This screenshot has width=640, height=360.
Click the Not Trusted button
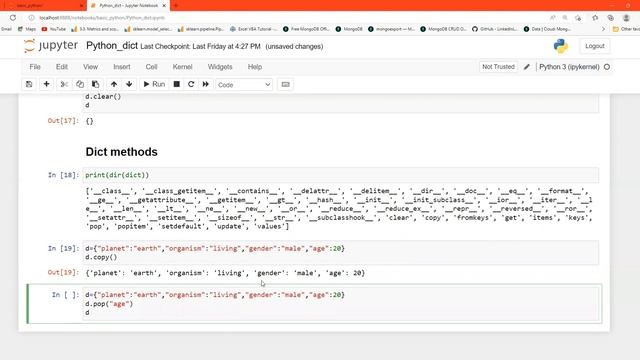pos(498,67)
